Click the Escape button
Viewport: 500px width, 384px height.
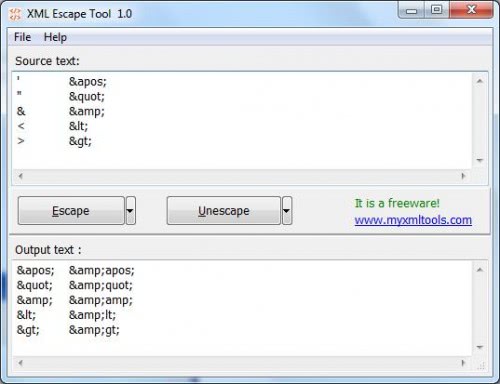click(71, 211)
